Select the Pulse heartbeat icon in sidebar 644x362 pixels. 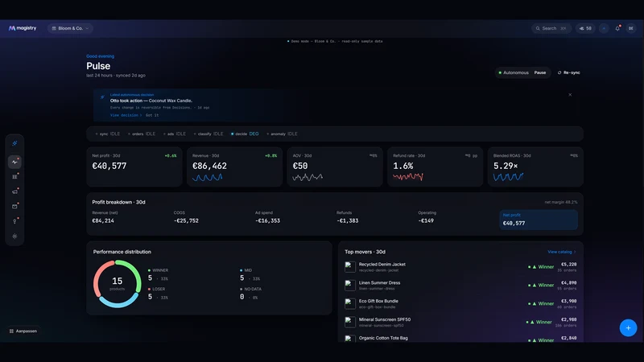point(14,162)
